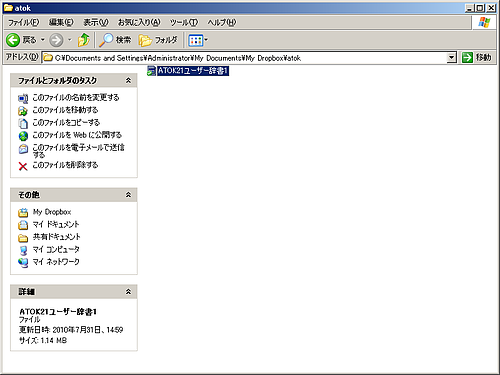Go up one folder level icon
This screenshot has width=500, height=375.
point(83,40)
